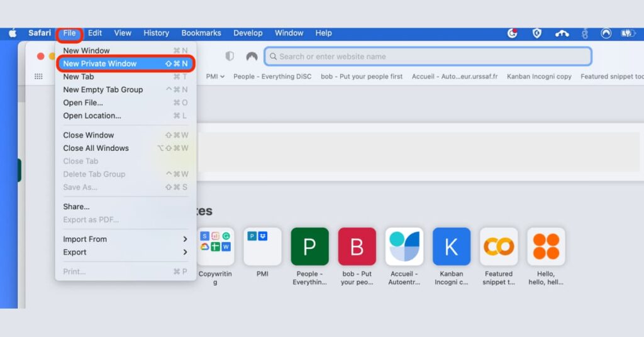Select New Private Window menu item
The width and height of the screenshot is (644, 337).
tap(100, 64)
